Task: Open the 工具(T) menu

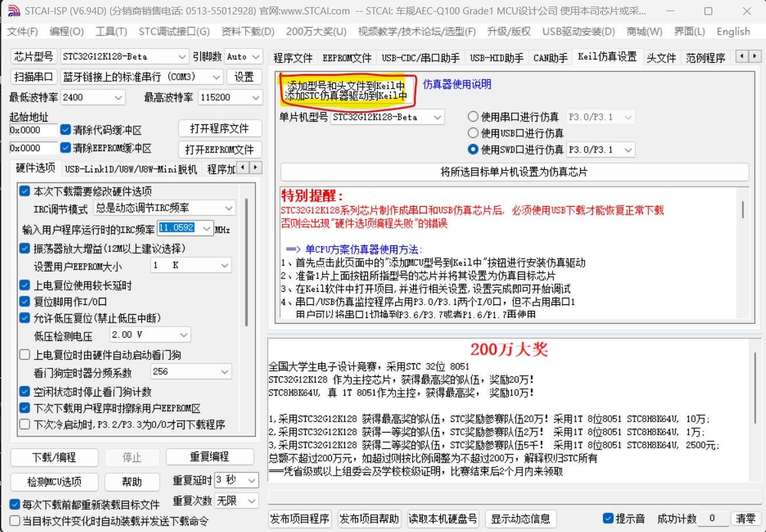Action: click(x=111, y=31)
